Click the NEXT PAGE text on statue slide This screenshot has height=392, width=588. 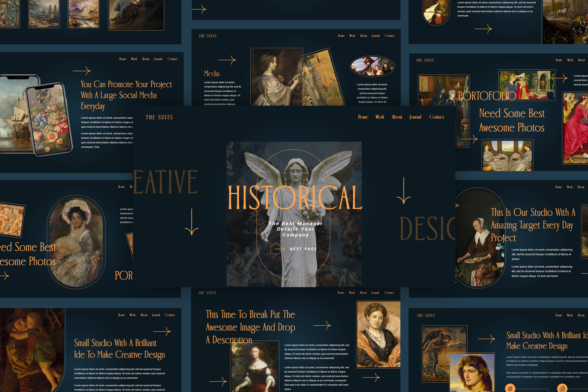(303, 249)
